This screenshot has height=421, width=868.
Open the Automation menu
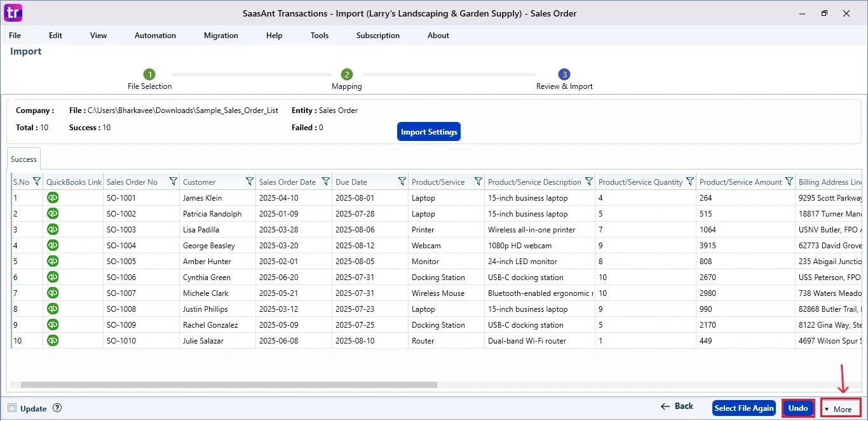(155, 36)
